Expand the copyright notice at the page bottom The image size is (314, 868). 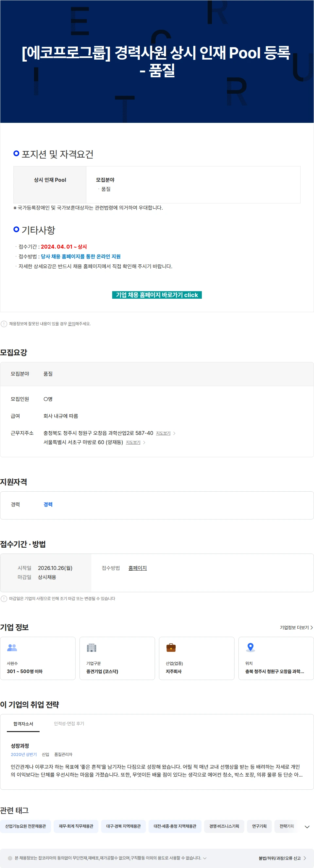tap(205, 858)
